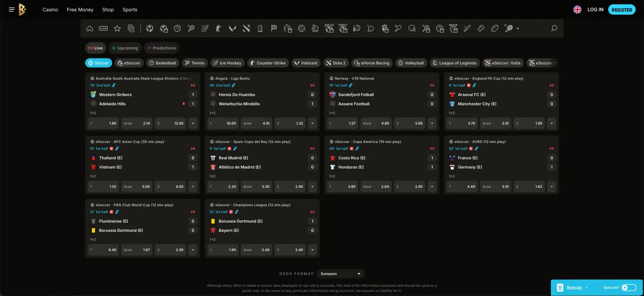This screenshot has width=644, height=296.
Task: Expand more markets for Herois Do Huambo match
Action: (312, 124)
